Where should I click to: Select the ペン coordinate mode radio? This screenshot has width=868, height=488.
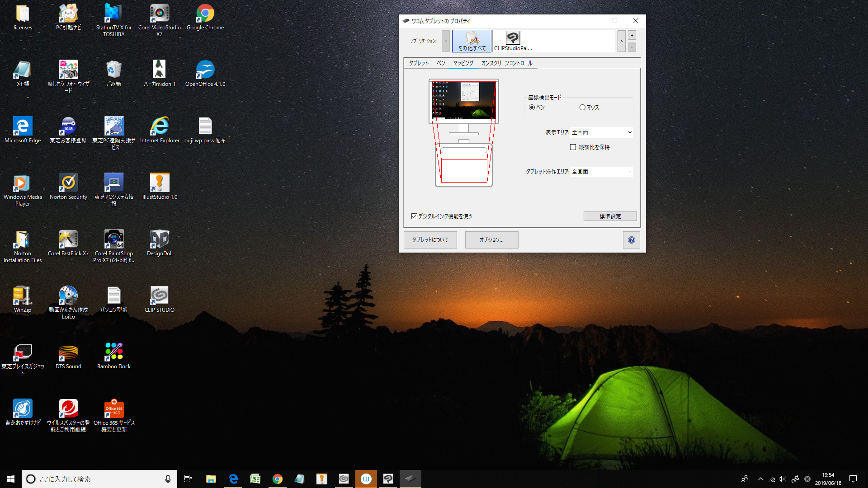[x=532, y=108]
